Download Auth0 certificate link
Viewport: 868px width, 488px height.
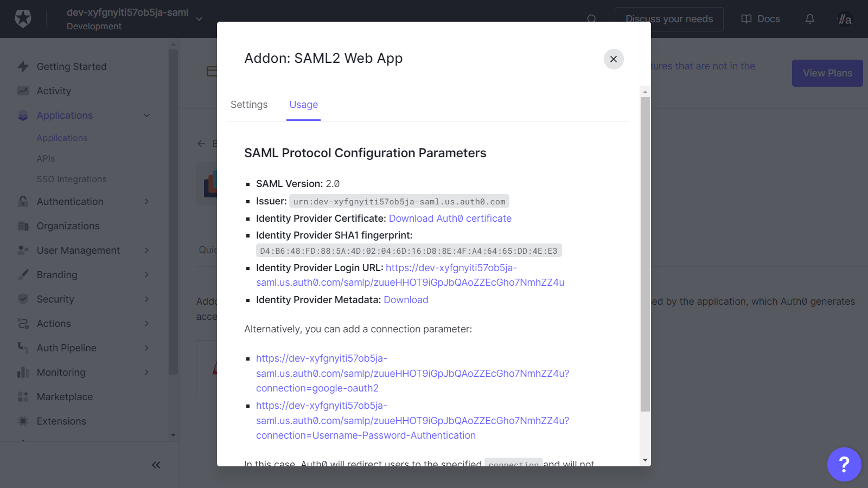[x=450, y=219]
